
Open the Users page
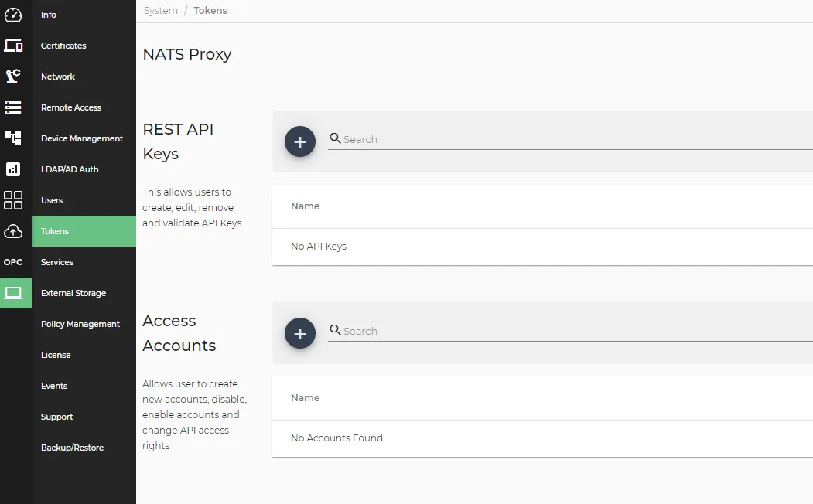point(84,200)
